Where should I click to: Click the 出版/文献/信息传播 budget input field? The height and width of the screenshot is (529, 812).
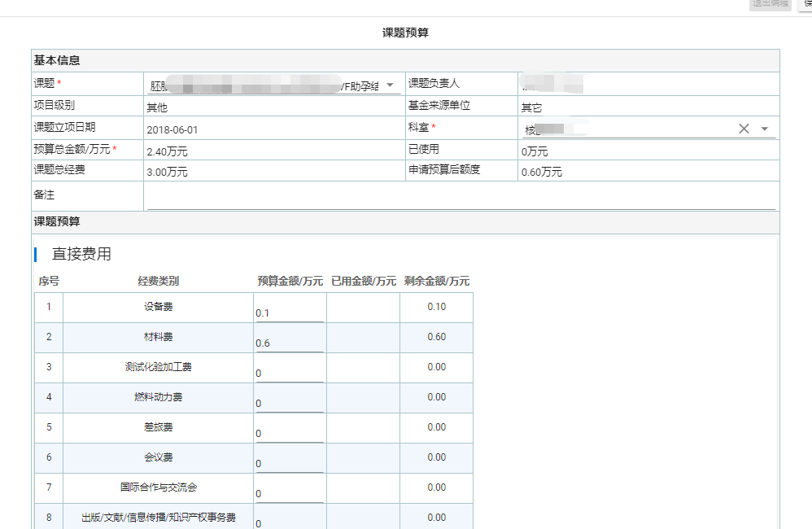[x=289, y=522]
